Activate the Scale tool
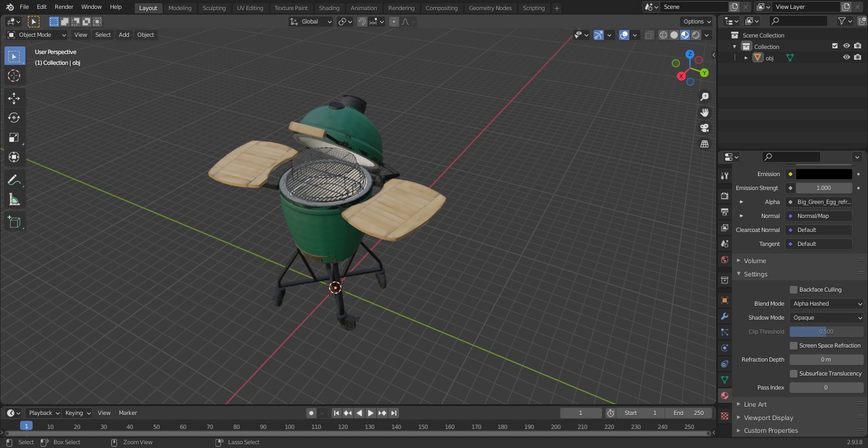868x448 pixels. (14, 137)
